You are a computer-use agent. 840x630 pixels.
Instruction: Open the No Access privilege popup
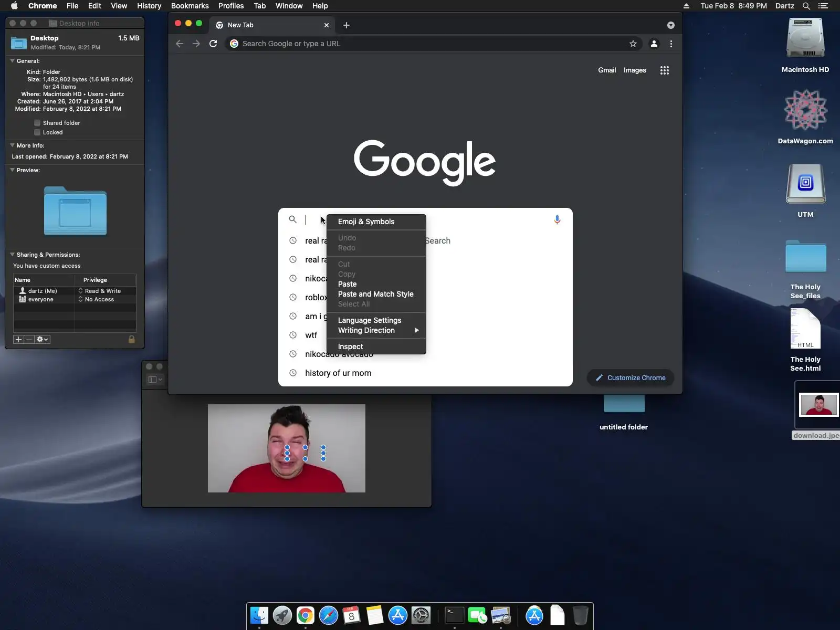(97, 299)
